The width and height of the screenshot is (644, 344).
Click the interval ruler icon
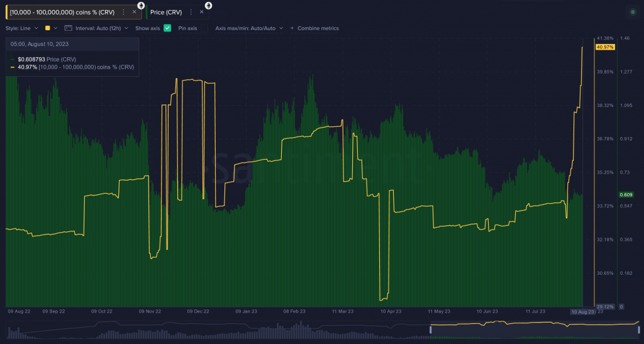68,28
